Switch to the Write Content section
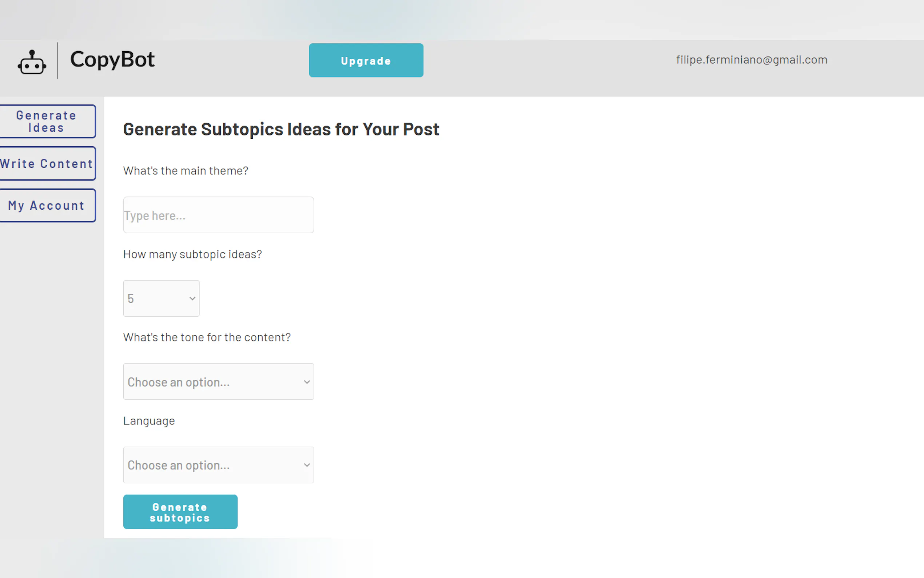The width and height of the screenshot is (924, 578). tap(47, 164)
